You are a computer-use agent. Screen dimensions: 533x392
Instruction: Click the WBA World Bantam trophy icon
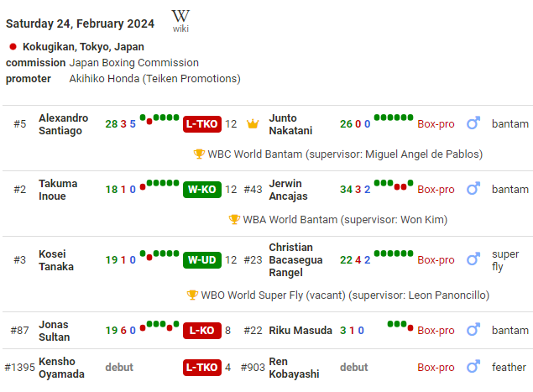(x=234, y=219)
